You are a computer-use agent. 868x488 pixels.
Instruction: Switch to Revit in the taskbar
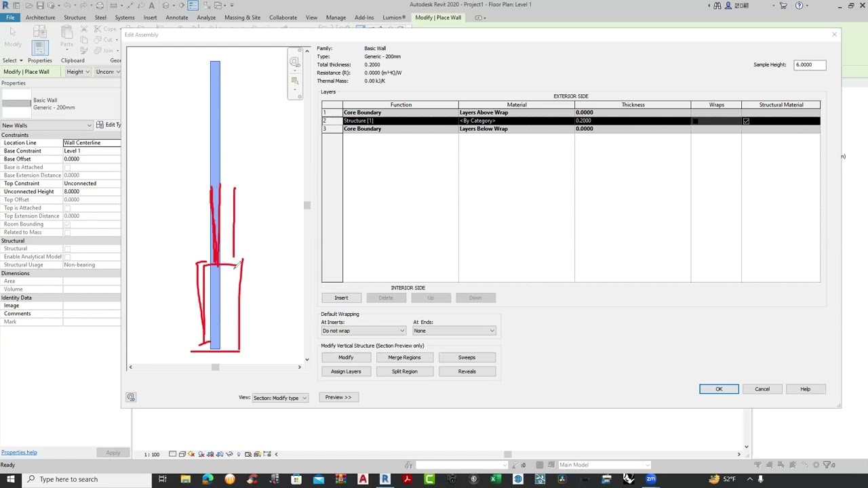click(384, 479)
